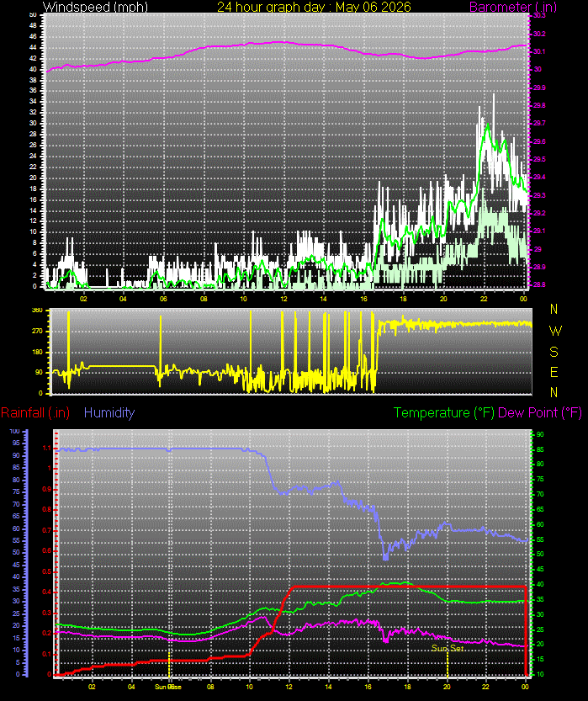This screenshot has width=588, height=701.
Task: Click "12" hour tick on windspeed chart
Action: pos(283,299)
